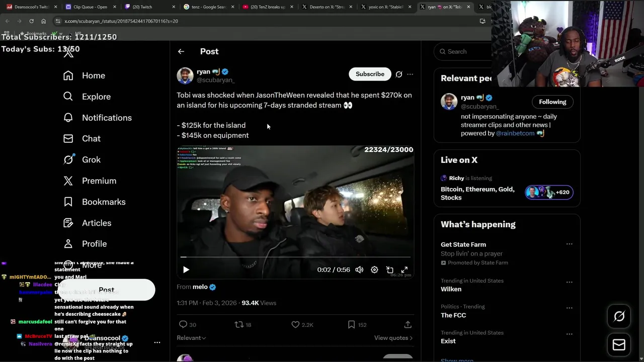Image resolution: width=644 pixels, height=362 pixels.
Task: Open the Wilken trending topic
Action: coord(451,289)
